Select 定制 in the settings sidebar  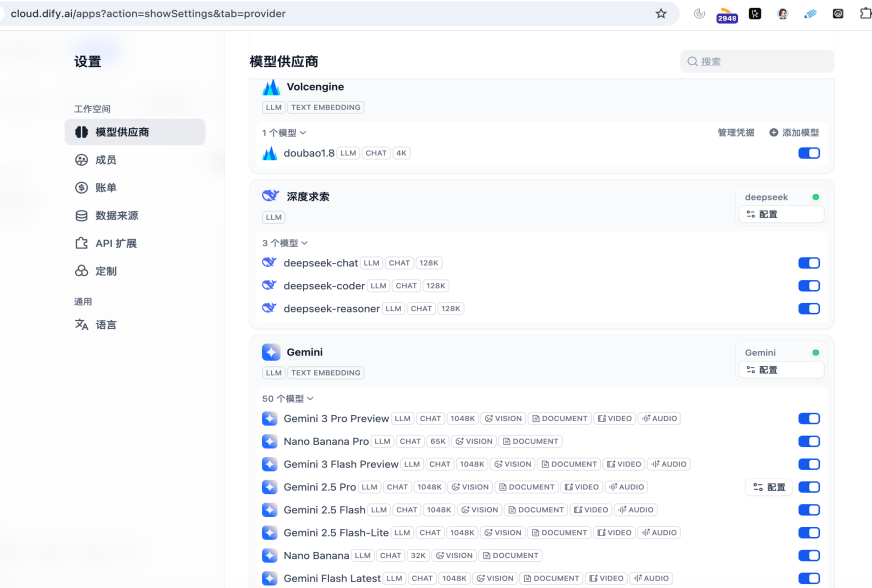tap(105, 271)
